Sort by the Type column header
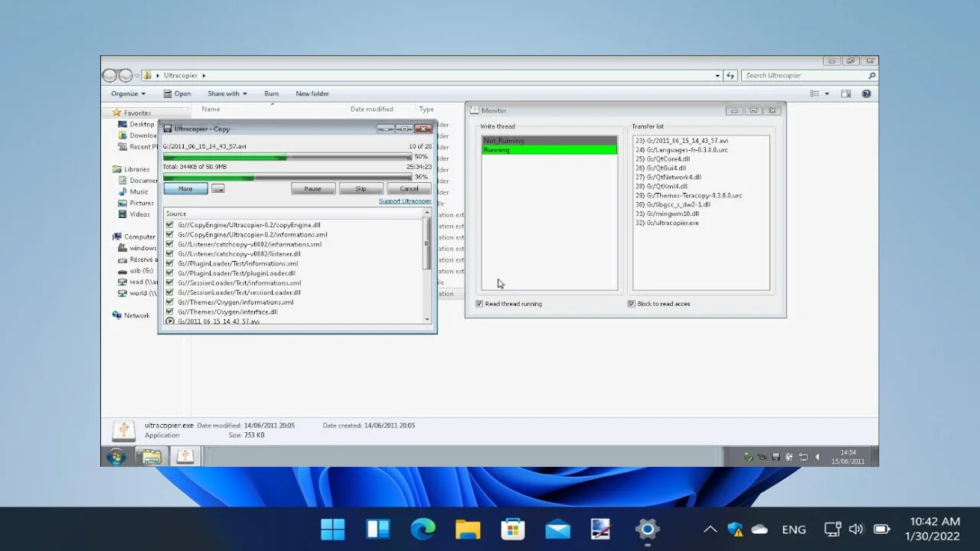This screenshot has width=980, height=551. (x=426, y=109)
